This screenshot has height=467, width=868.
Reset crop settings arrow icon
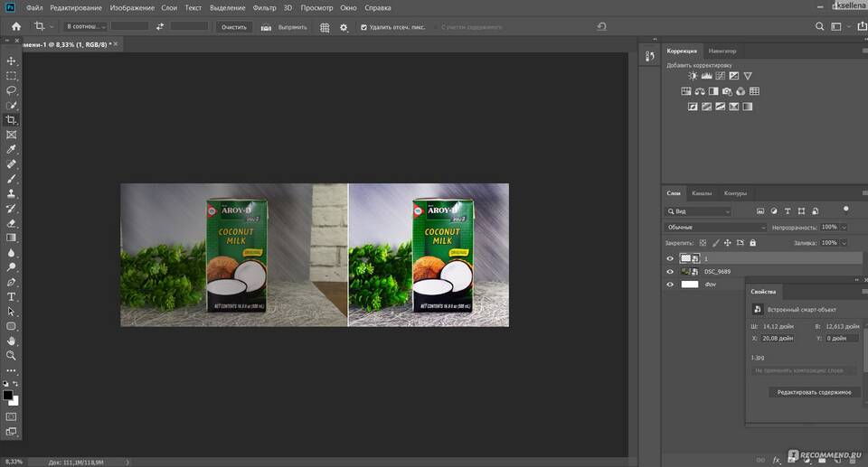[x=602, y=26]
